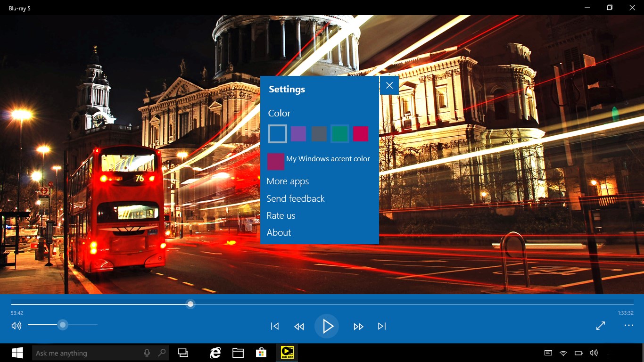
Task: Click the Blu-ray app taskbar icon
Action: click(287, 353)
